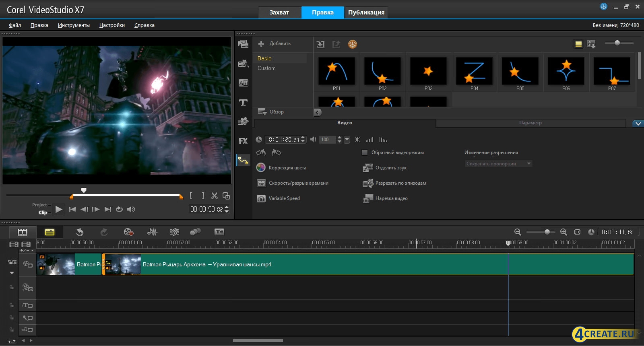Open Variable Speed
This screenshot has height=346, width=644.
tap(278, 198)
